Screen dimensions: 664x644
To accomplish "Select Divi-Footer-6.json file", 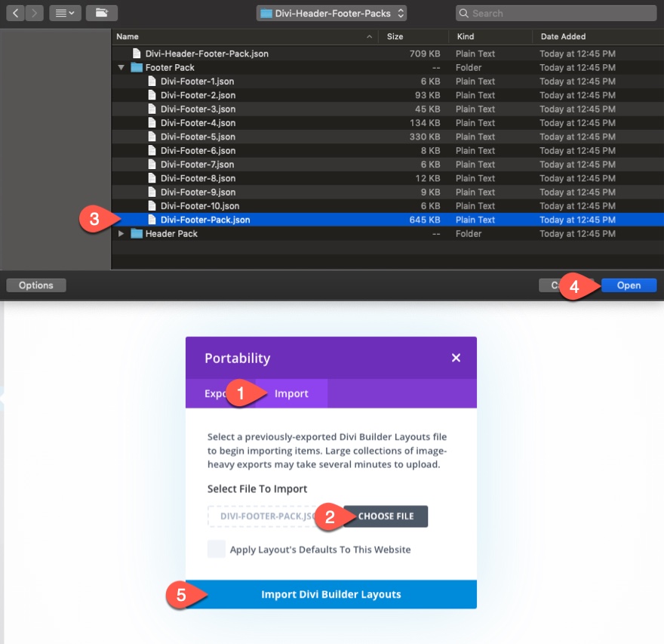I will (388, 151).
